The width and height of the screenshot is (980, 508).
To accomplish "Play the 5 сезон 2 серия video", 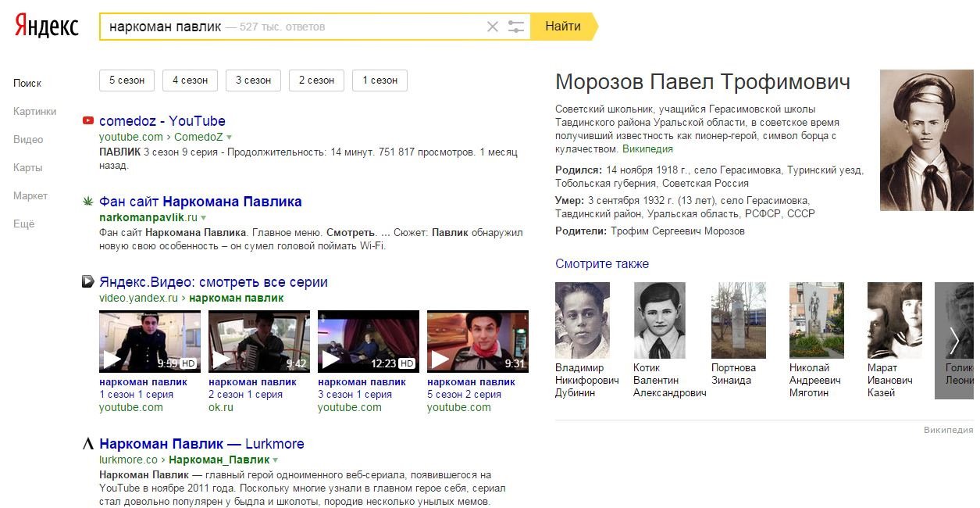I will point(478,341).
